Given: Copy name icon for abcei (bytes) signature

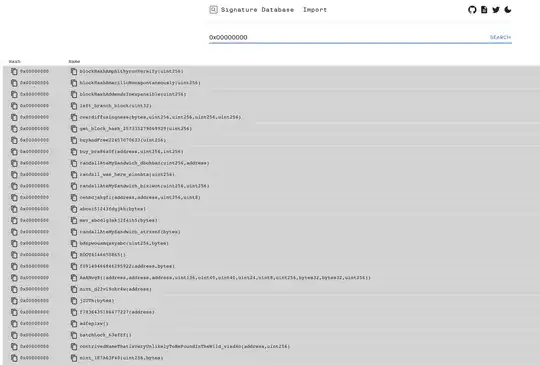Looking at the screenshot, I should 74,209.
